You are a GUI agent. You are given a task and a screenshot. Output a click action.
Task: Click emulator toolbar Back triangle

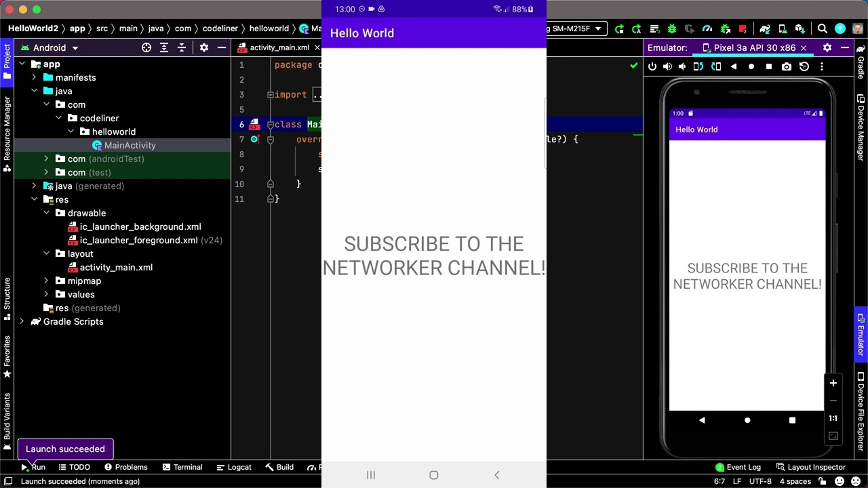pyautogui.click(x=734, y=66)
